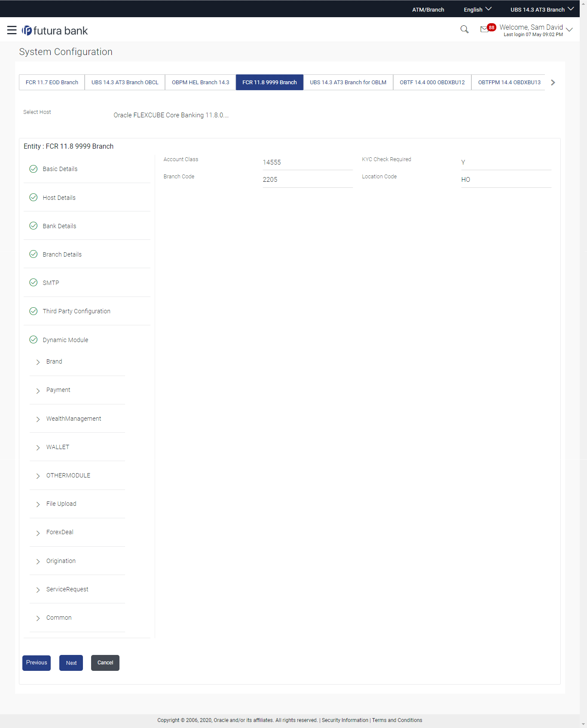
Task: Click the Oracle FLEXCUBE Core Banking host value
Action: [171, 115]
